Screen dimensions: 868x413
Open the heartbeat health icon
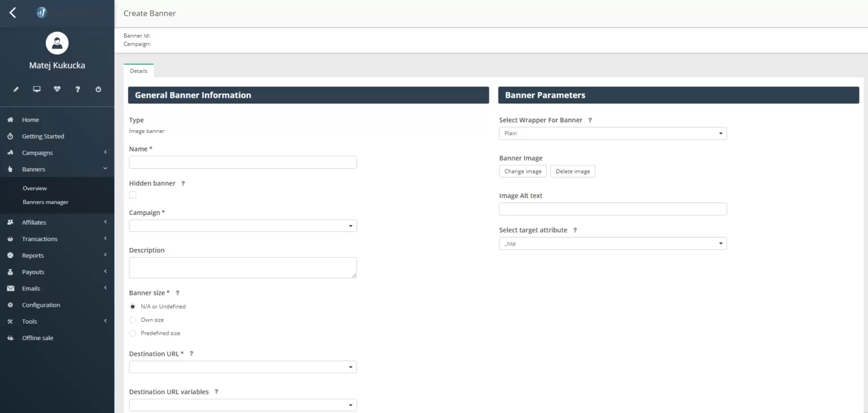pyautogui.click(x=57, y=89)
